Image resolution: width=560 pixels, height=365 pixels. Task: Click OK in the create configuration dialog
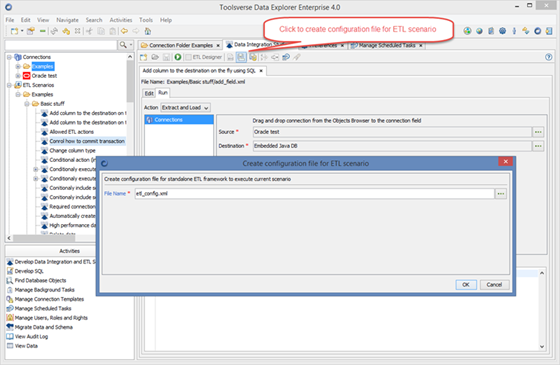click(466, 285)
